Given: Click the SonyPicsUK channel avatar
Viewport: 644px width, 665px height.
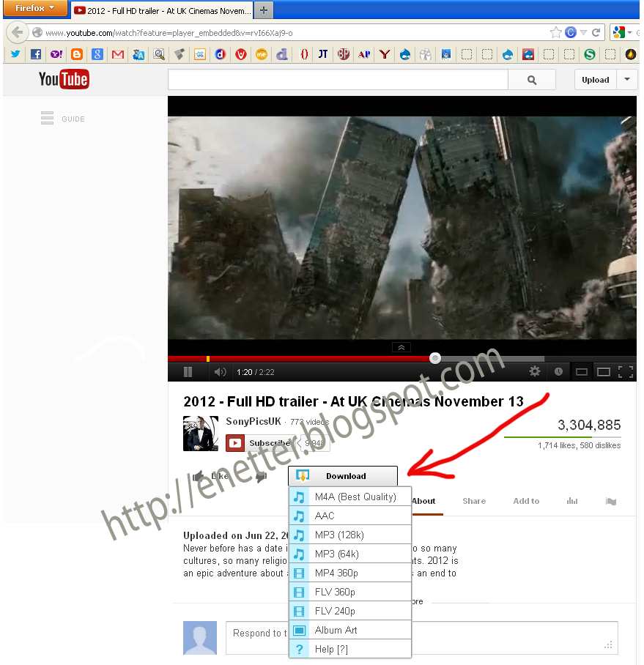Looking at the screenshot, I should click(201, 434).
